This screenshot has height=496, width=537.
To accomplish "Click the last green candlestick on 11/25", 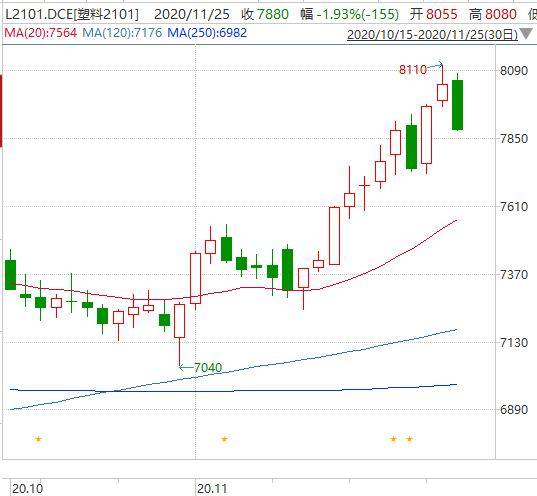I will pos(458,105).
